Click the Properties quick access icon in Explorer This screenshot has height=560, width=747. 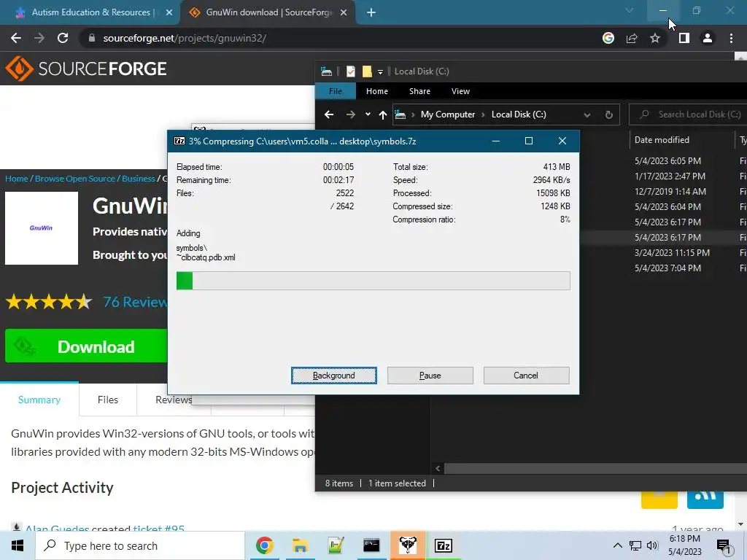coord(351,71)
